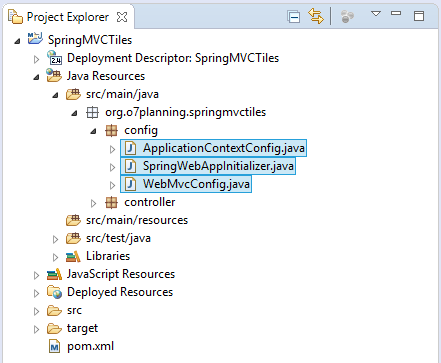Click the greyed working set filter icon
Image resolution: width=441 pixels, height=363 pixels.
click(347, 16)
